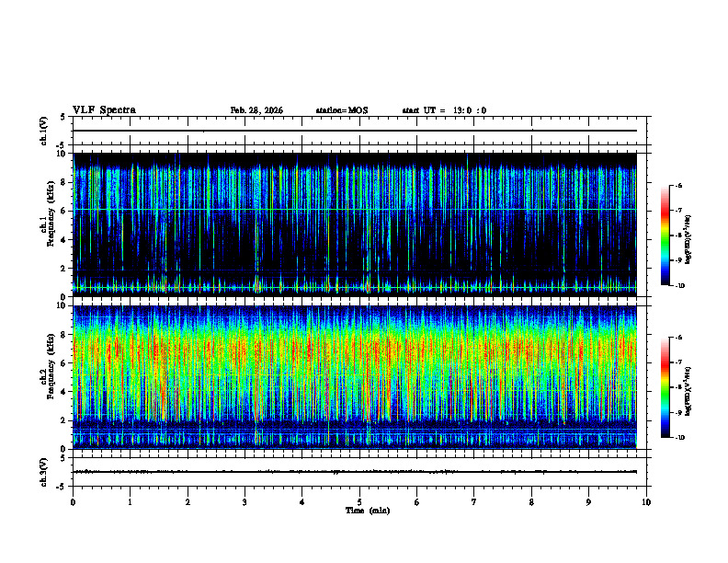Viewport: 728px width, 563px height.
Task: Click the "station=MOS" header label
Action: click(x=342, y=110)
